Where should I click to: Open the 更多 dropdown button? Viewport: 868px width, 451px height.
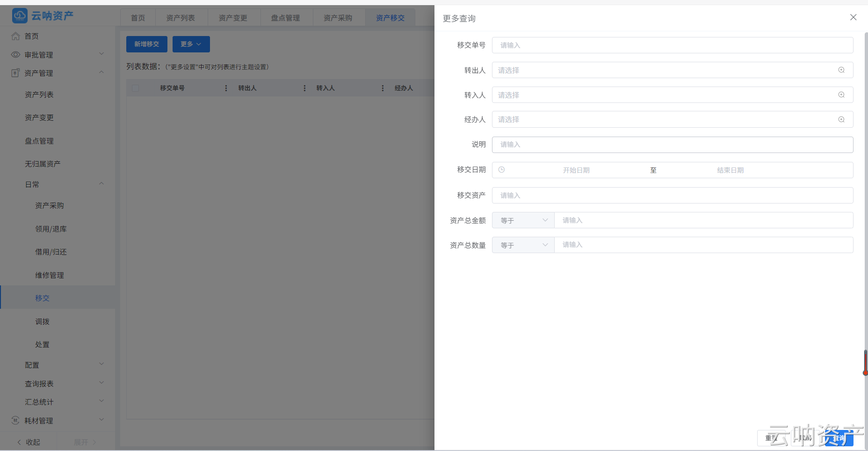pos(191,44)
